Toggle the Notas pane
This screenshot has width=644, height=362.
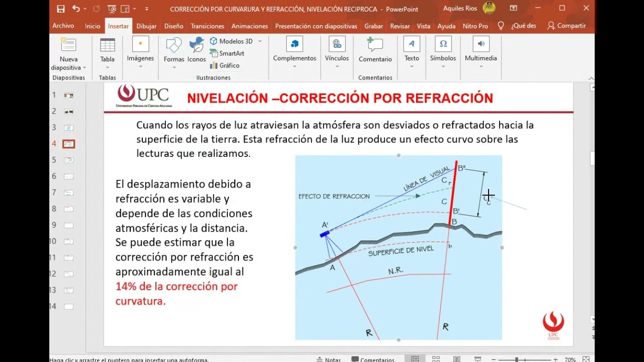tap(329, 359)
